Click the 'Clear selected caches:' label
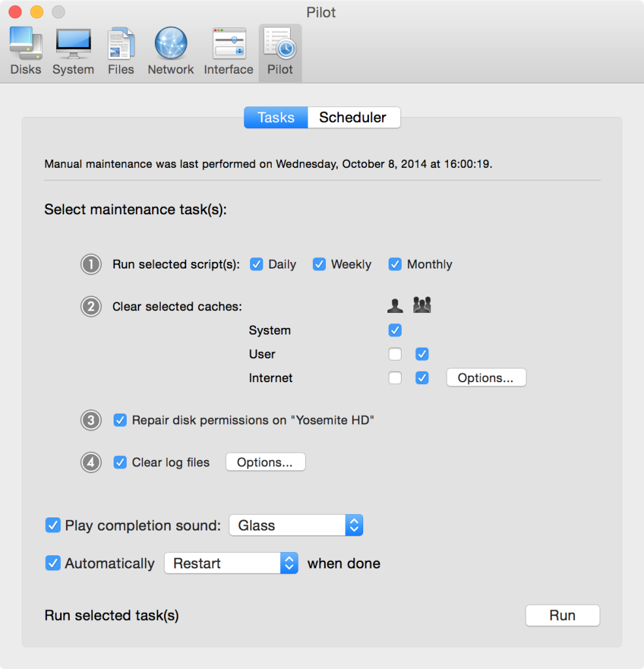 click(177, 307)
